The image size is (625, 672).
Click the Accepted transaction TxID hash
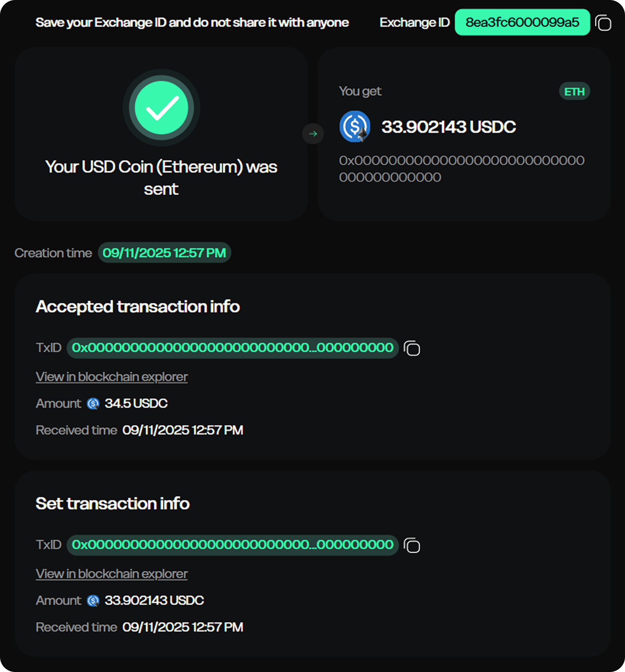[x=232, y=348]
